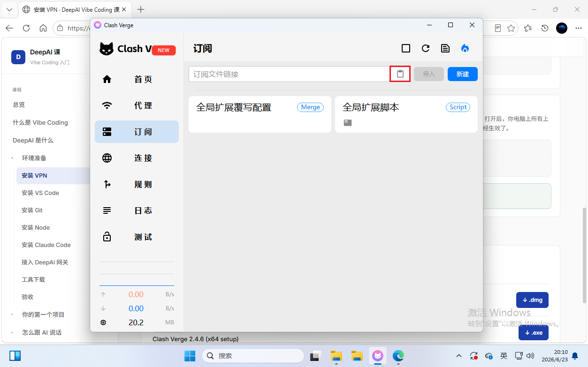Open the runtime config document icon in 订阅 header
Image resolution: width=588 pixels, height=367 pixels.
445,48
